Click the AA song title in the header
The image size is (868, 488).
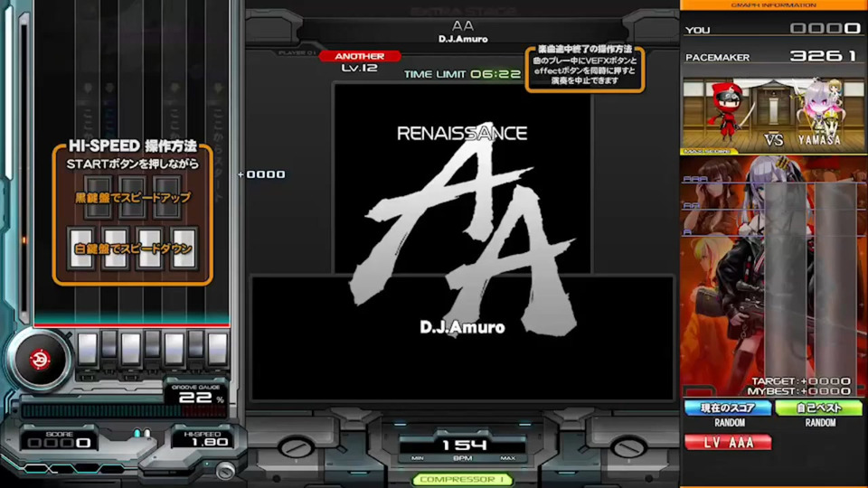point(463,25)
